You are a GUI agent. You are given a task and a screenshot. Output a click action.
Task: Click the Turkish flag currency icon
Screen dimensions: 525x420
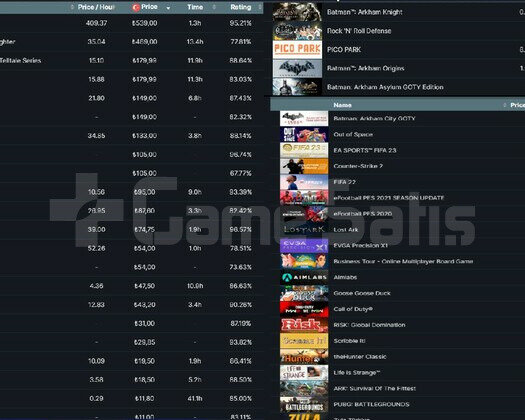pyautogui.click(x=136, y=7)
